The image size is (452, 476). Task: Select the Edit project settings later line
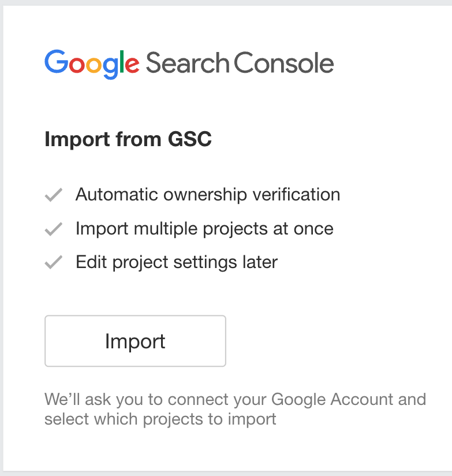point(176,262)
